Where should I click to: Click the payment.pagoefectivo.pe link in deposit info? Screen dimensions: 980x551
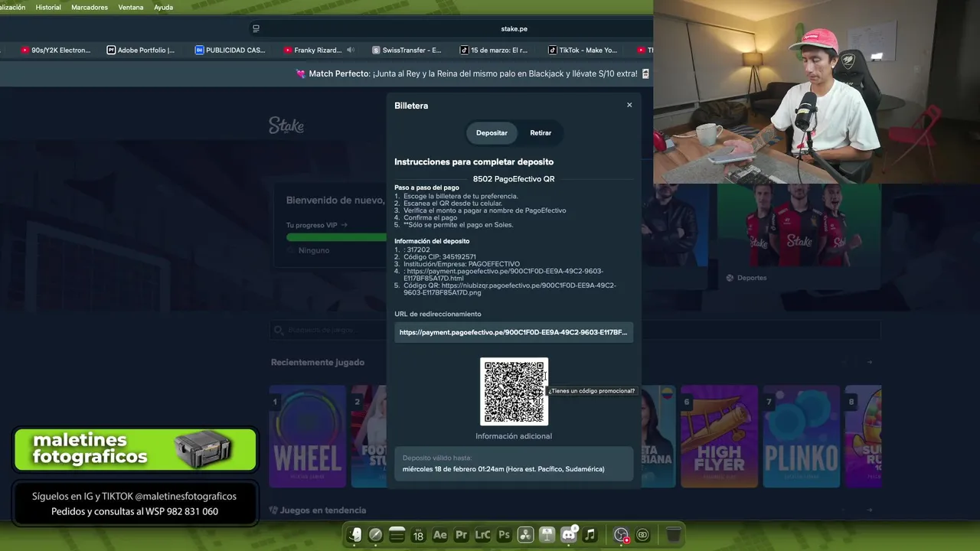(505, 275)
